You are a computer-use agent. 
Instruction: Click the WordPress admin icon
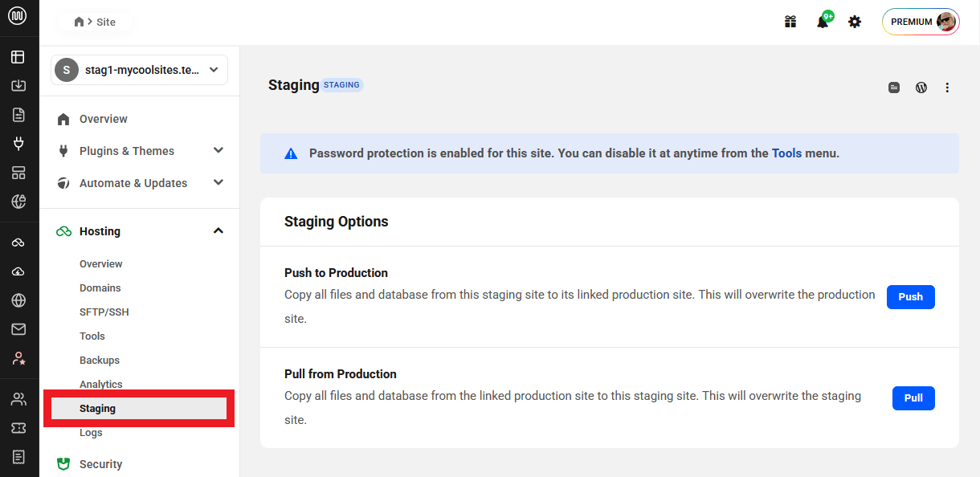coord(921,88)
